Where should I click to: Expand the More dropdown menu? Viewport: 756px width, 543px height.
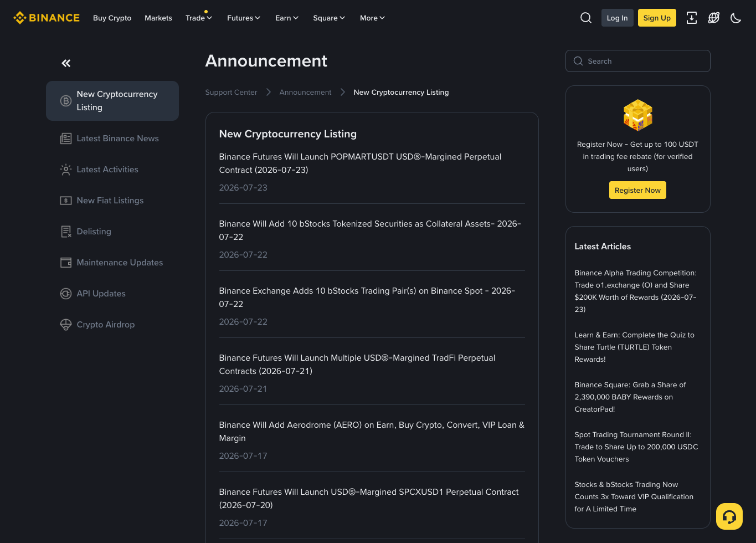(x=372, y=18)
